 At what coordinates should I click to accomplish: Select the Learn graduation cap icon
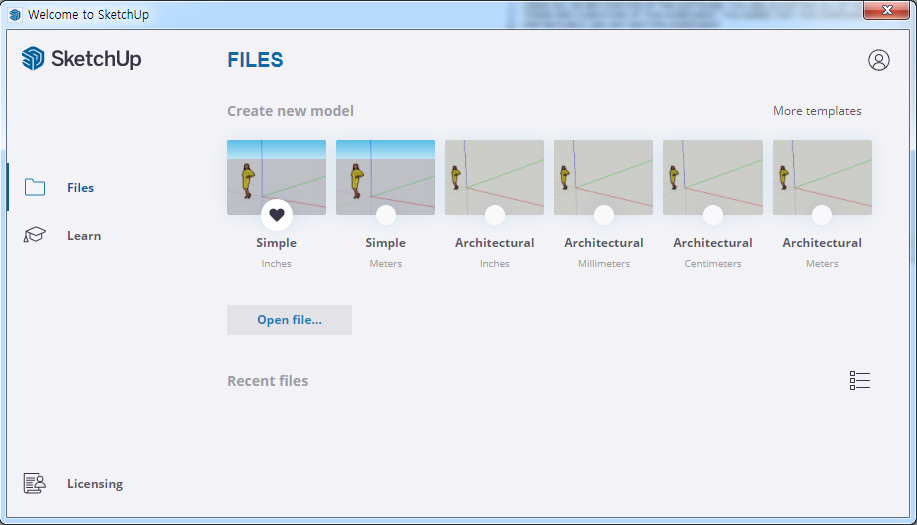click(x=35, y=235)
